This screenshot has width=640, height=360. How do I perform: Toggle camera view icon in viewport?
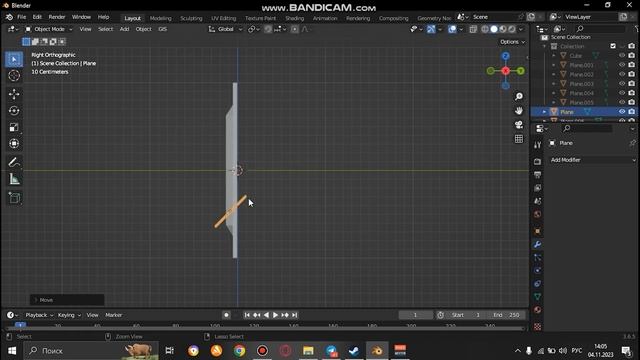tap(519, 125)
